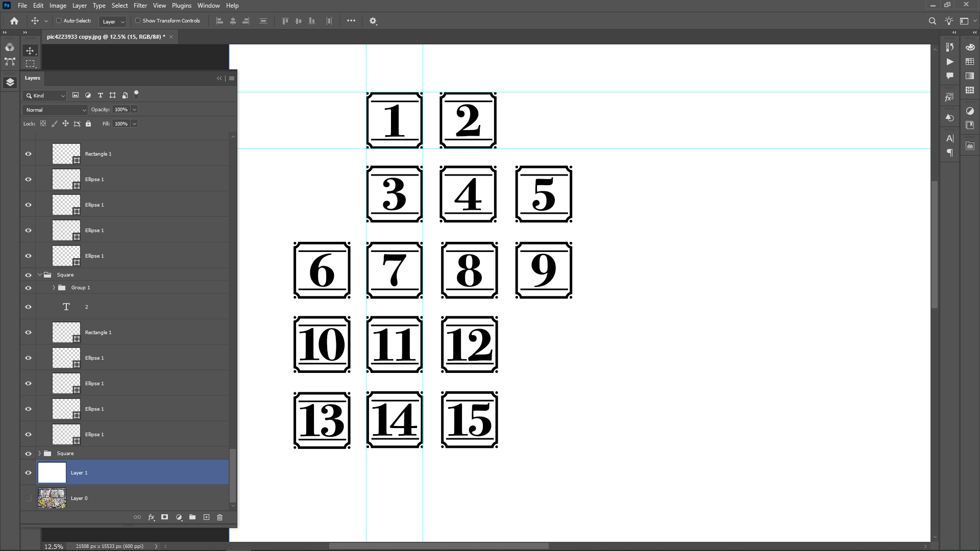Open the Filter menu
The width and height of the screenshot is (980, 551).
pos(140,6)
